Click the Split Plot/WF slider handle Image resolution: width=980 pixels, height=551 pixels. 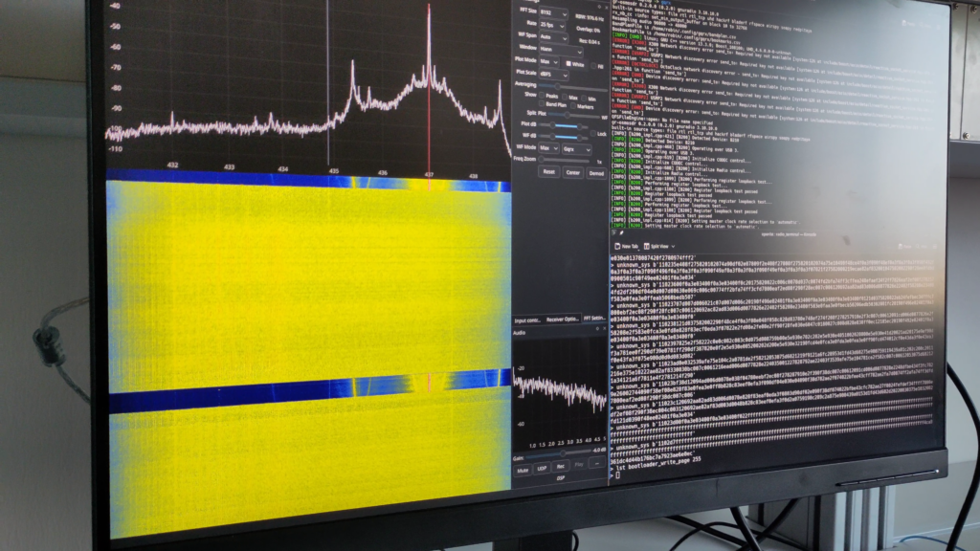(568, 115)
